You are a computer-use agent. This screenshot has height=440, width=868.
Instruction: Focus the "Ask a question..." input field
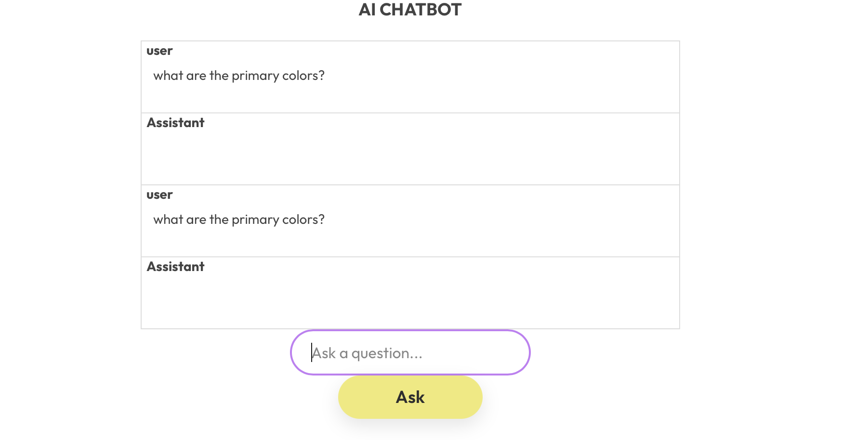click(x=410, y=353)
